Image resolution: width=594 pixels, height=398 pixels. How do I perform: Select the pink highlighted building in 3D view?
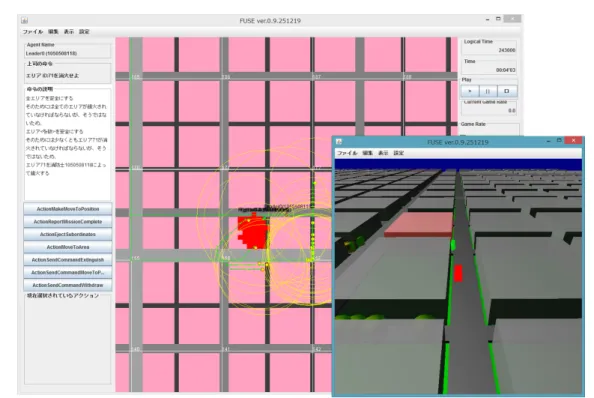[x=419, y=224]
